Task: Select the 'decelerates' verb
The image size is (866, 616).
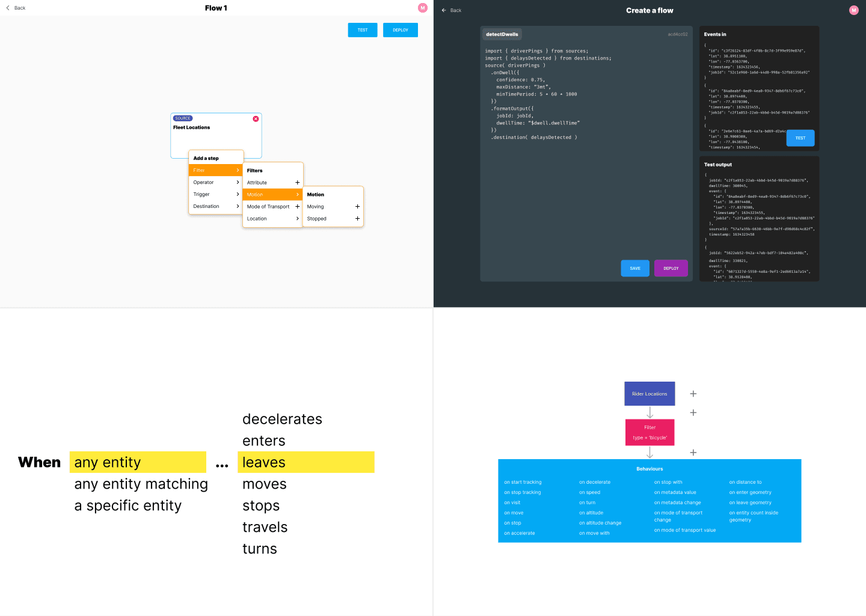Action: tap(282, 419)
